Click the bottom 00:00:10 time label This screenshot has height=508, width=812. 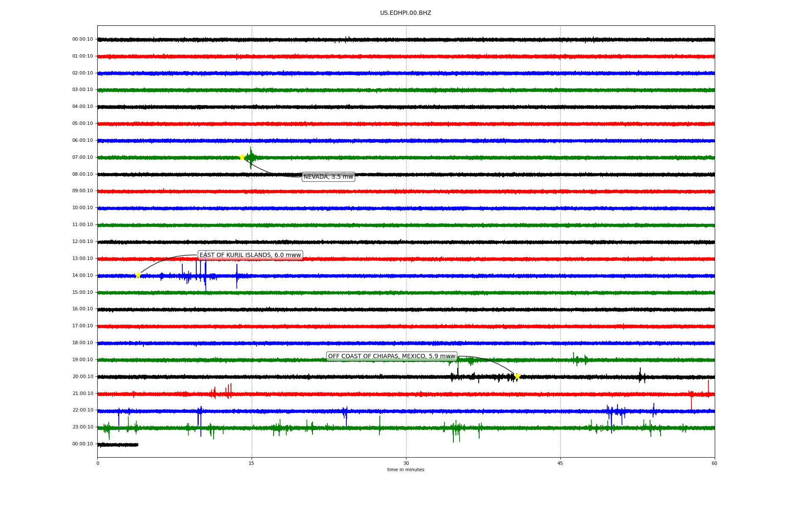pos(82,444)
